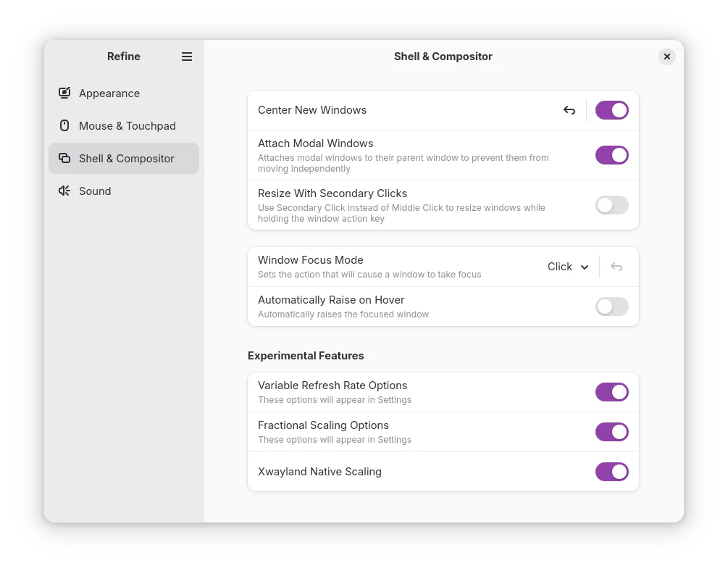Click the Shell & Compositor sidebar icon

(x=64, y=158)
